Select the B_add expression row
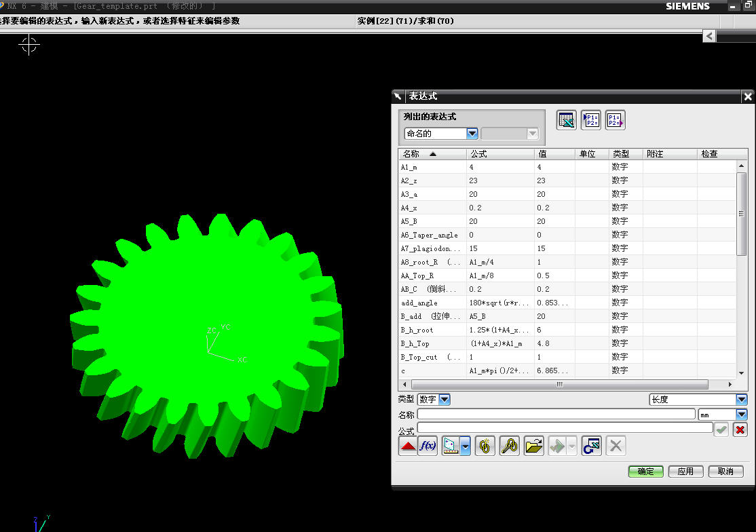756x532 pixels. (x=567, y=316)
